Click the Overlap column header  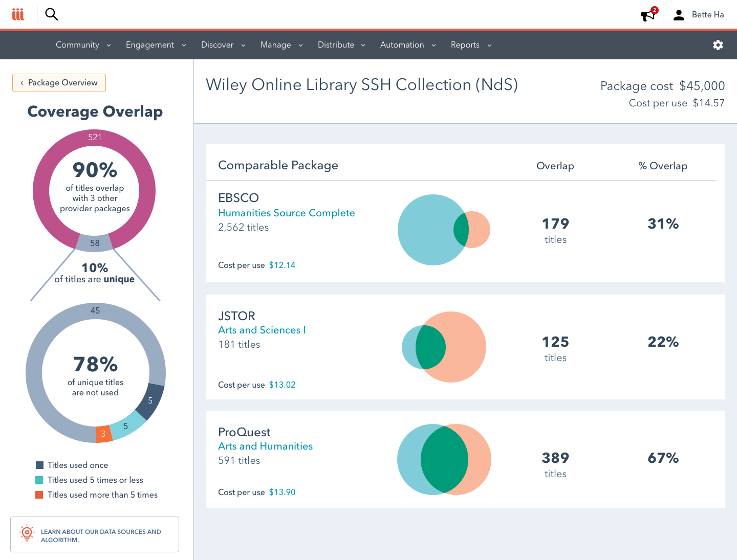click(x=555, y=166)
